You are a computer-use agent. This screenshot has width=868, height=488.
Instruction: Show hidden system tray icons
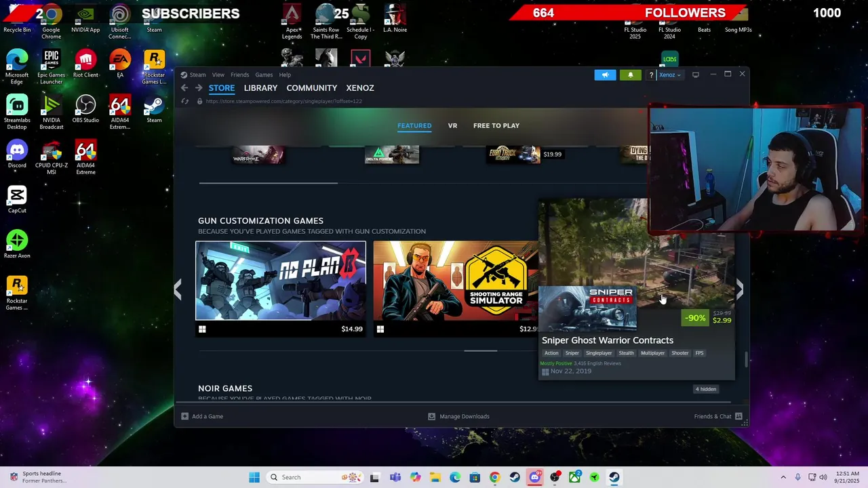(783, 477)
